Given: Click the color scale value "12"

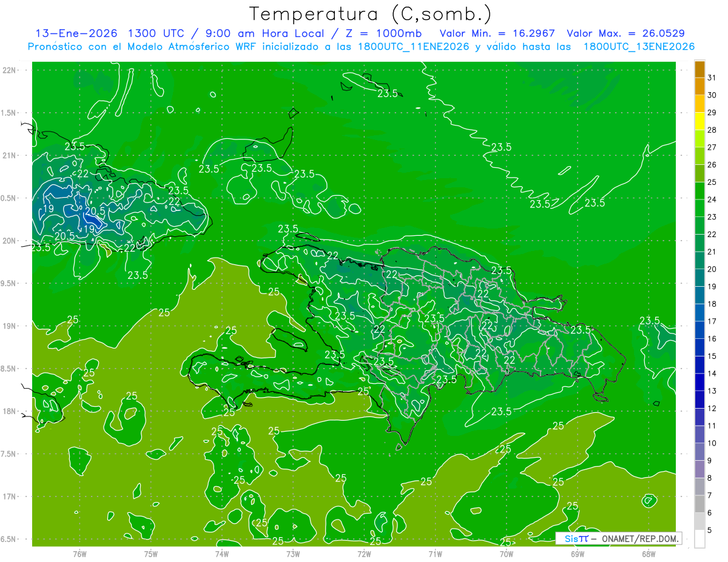Looking at the screenshot, I should point(712,408).
